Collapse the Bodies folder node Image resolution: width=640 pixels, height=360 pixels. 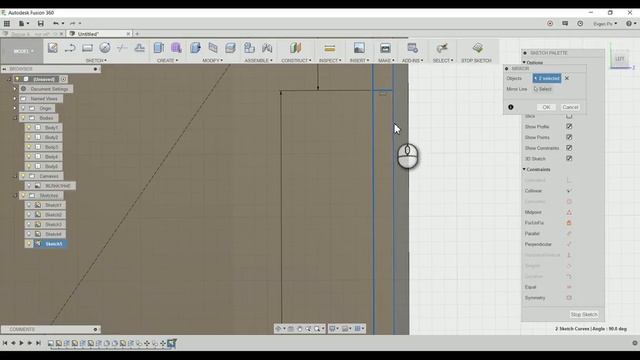(15, 118)
